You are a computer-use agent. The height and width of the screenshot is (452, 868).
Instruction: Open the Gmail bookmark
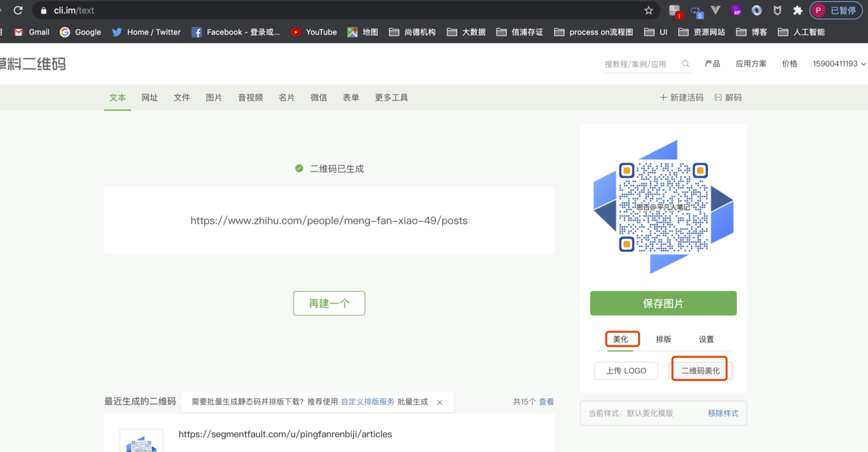coord(32,32)
